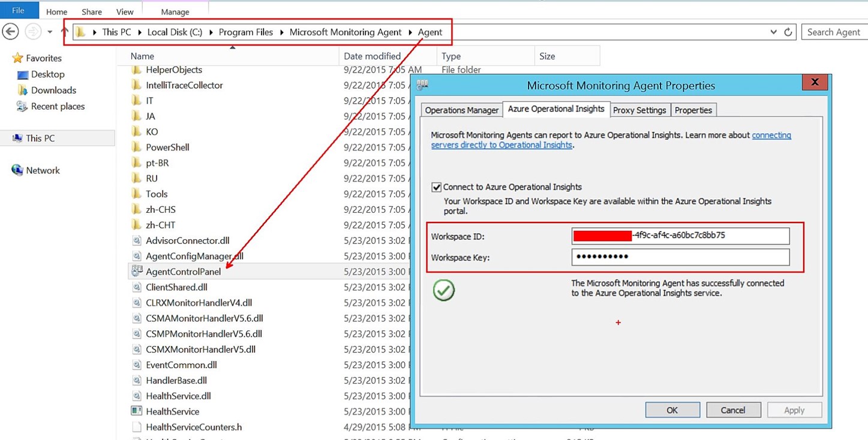Open the Manage ribbon tab

[x=175, y=11]
